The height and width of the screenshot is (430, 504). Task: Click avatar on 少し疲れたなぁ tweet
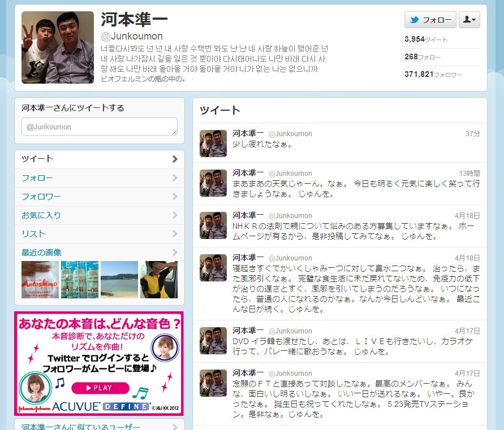213,143
